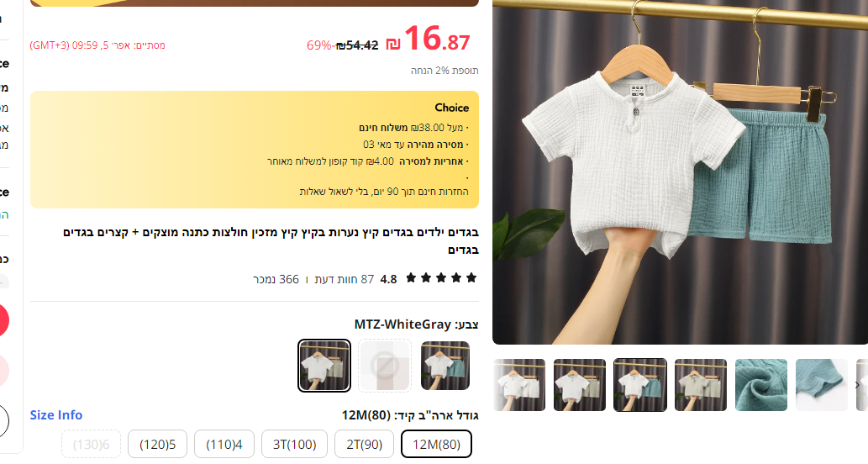Show the gray shirt set thumbnail

click(x=700, y=385)
